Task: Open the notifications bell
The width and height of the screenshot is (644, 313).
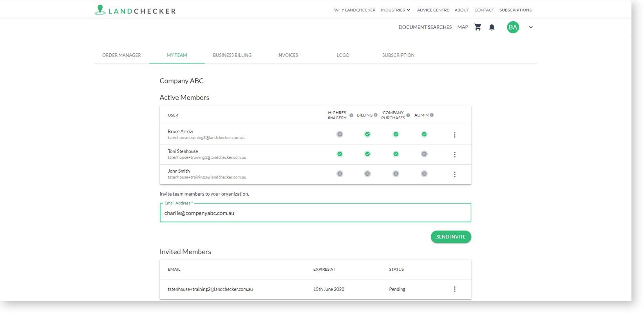Action: point(492,27)
